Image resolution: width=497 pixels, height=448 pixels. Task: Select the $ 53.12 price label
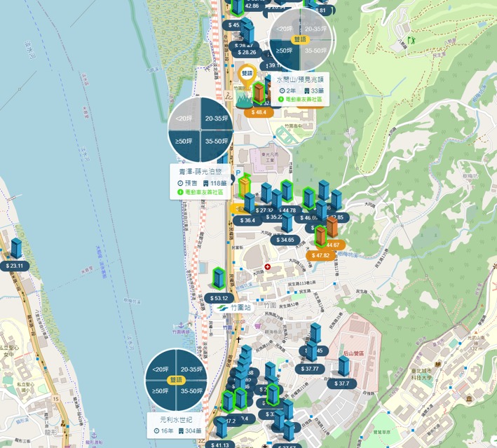(x=219, y=298)
